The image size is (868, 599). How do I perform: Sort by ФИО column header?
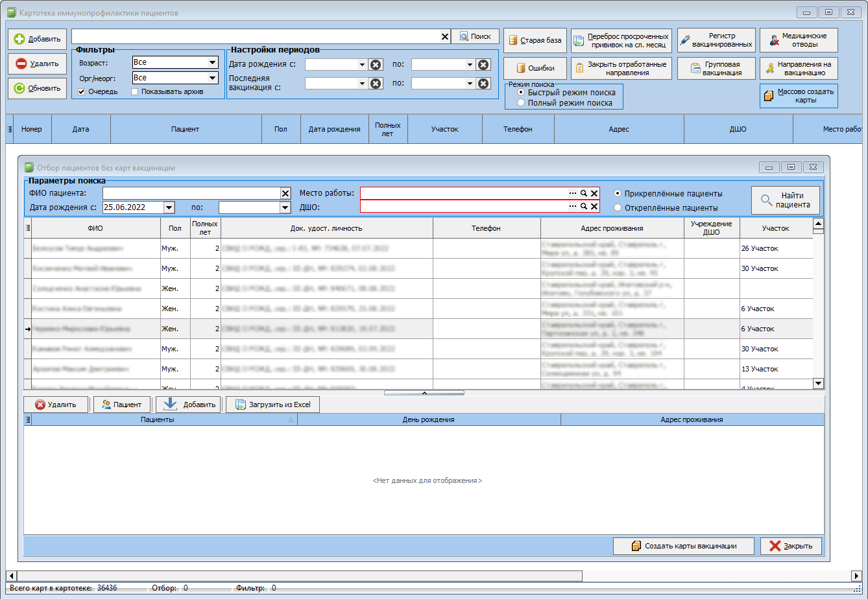coord(96,228)
